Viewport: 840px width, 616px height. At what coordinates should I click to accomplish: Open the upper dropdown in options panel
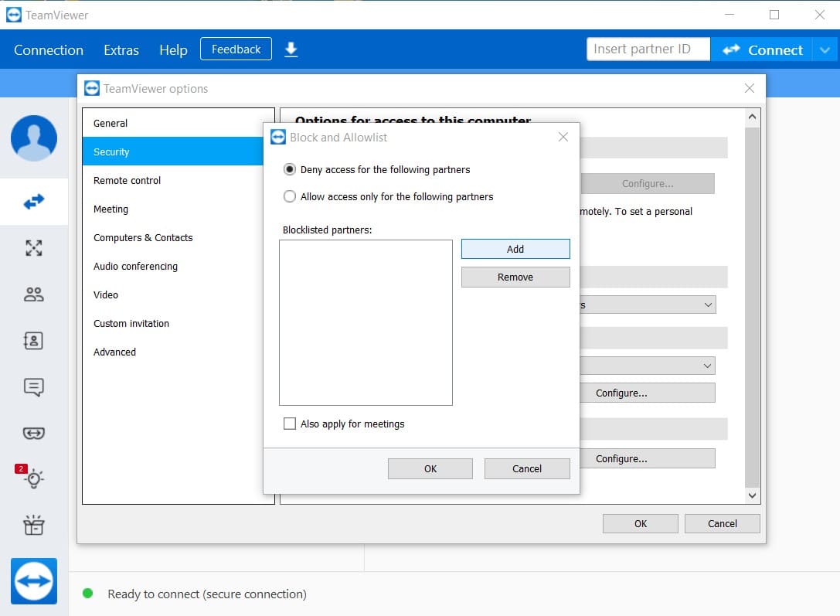(648, 305)
